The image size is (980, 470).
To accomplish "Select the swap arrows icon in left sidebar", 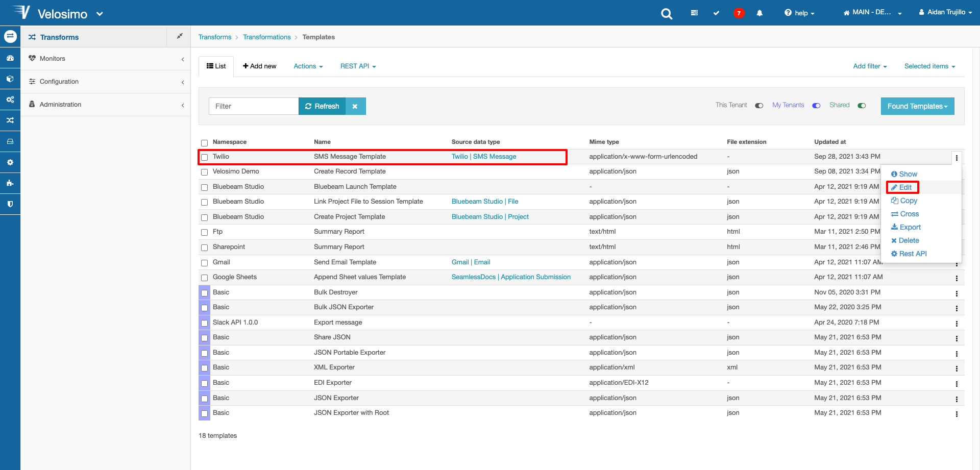I will pos(10,36).
